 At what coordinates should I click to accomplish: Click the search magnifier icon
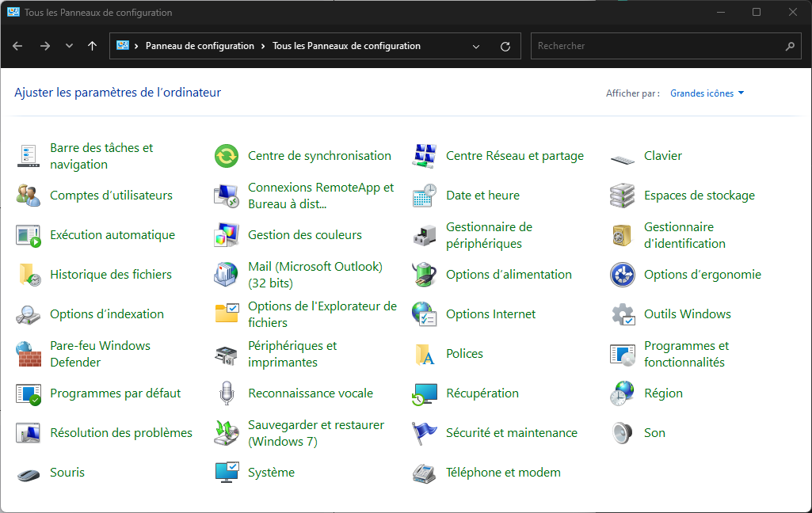[790, 47]
